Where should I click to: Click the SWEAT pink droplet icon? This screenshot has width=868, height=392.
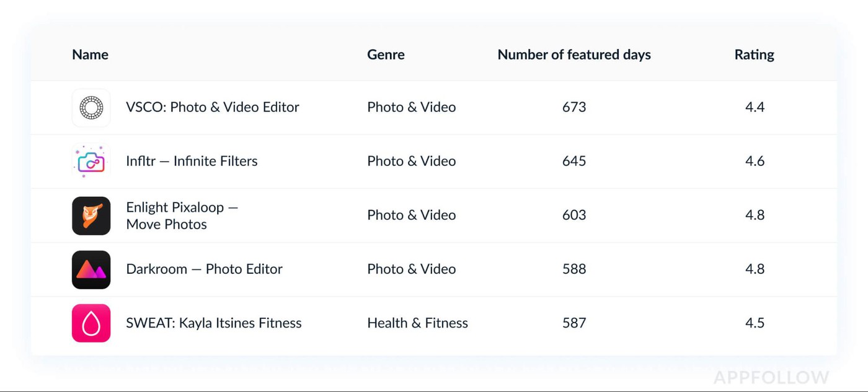pyautogui.click(x=91, y=323)
